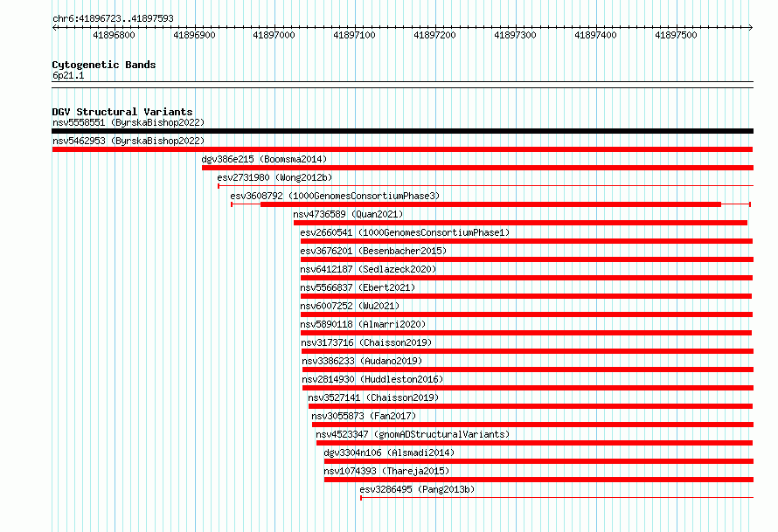Click ruler position 41896900
Image resolution: width=778 pixels, height=532 pixels.
pos(194,35)
